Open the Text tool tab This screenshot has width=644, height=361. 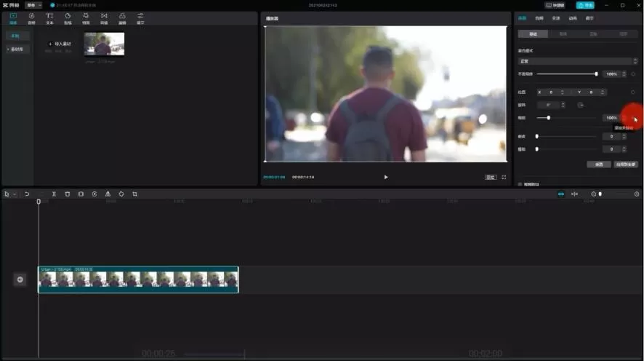pos(49,17)
